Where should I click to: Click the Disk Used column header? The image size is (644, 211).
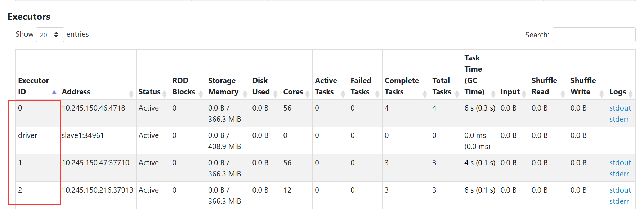(261, 86)
